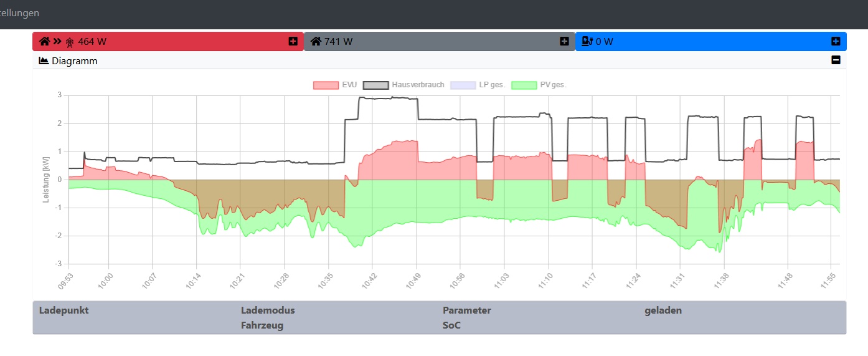Image resolution: width=868 pixels, height=356 pixels.
Task: Expand the blue charge point panel
Action: pos(836,42)
